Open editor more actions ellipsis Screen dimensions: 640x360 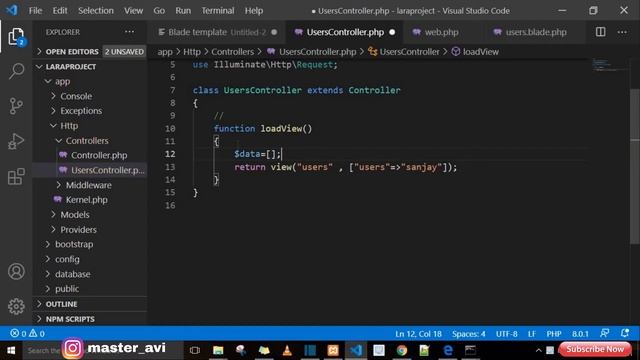point(622,32)
